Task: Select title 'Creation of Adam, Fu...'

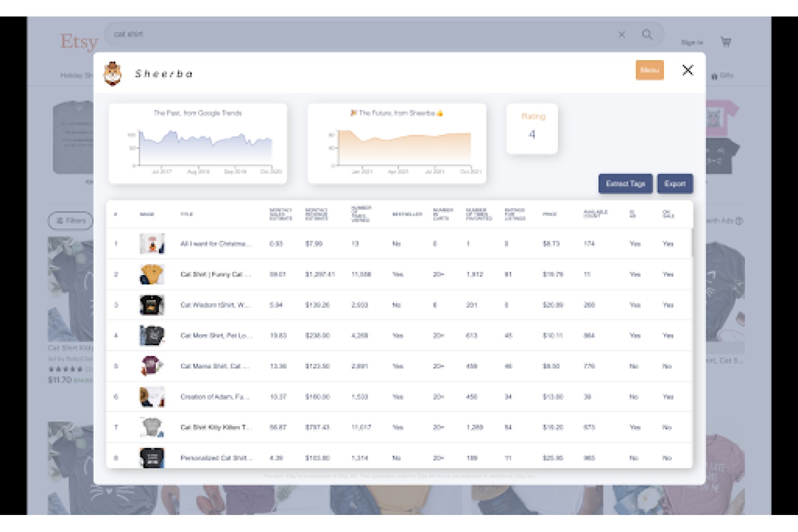Action: [x=215, y=397]
